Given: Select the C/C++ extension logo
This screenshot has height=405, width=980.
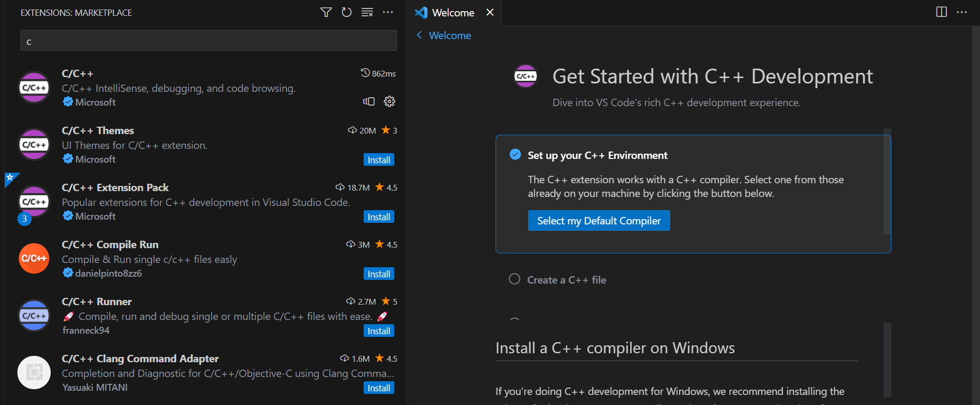Looking at the screenshot, I should pos(34,88).
